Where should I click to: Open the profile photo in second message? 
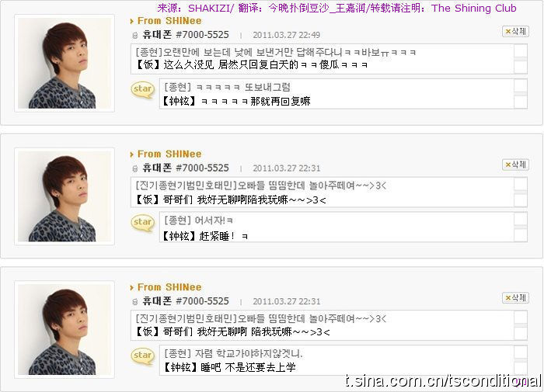(65, 196)
